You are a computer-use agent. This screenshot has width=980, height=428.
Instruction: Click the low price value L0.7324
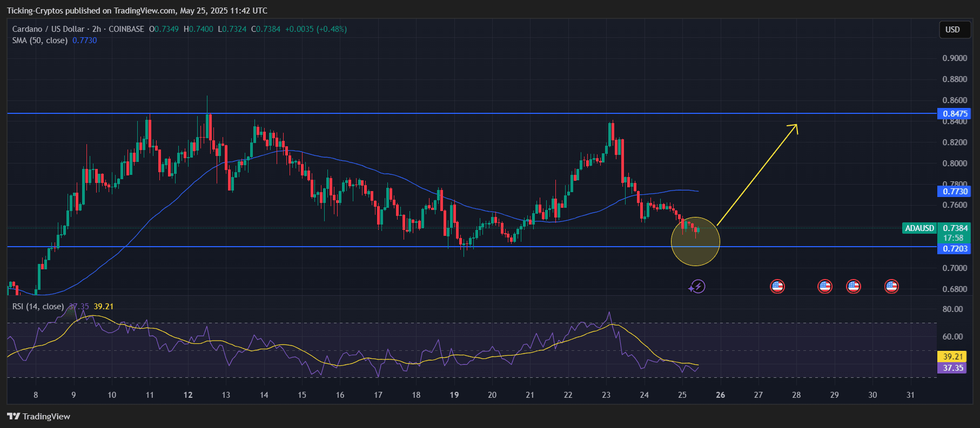pos(232,29)
